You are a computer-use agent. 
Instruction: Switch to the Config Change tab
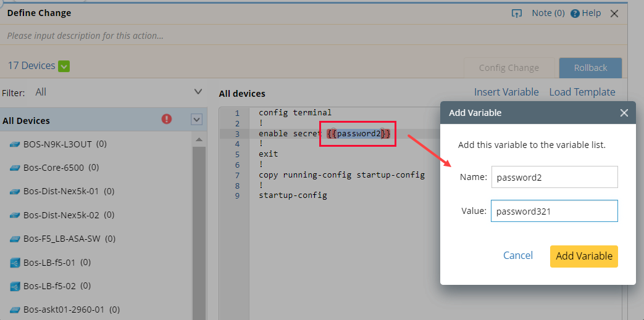509,68
